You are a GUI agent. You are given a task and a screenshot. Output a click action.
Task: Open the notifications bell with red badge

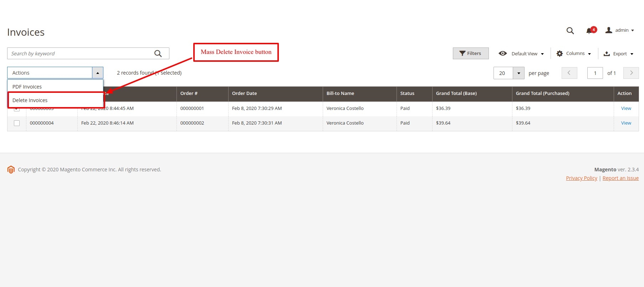click(x=591, y=30)
